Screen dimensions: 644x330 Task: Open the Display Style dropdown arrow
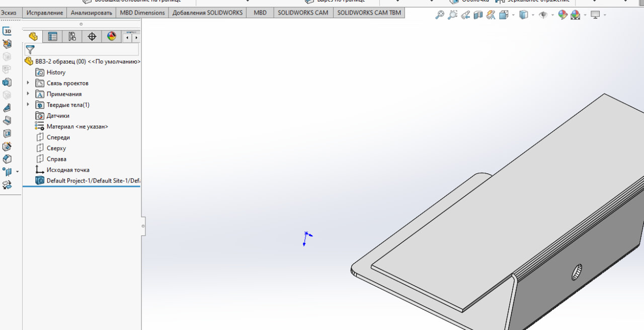tap(533, 15)
